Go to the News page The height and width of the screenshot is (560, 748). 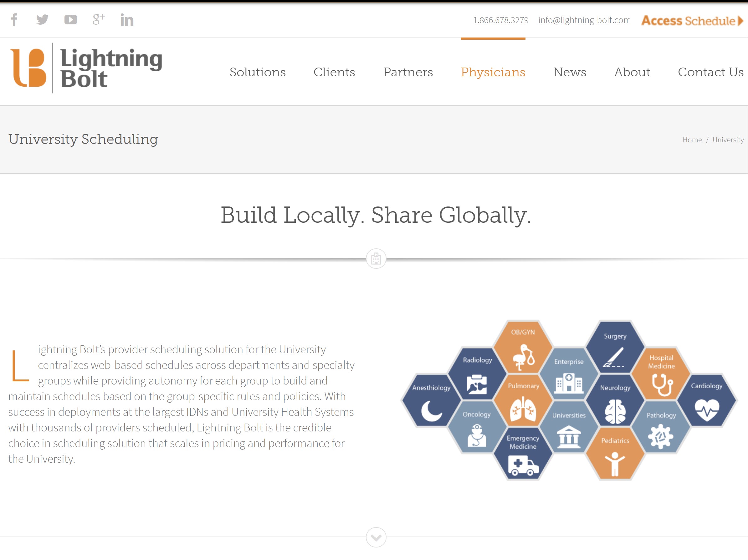(570, 72)
